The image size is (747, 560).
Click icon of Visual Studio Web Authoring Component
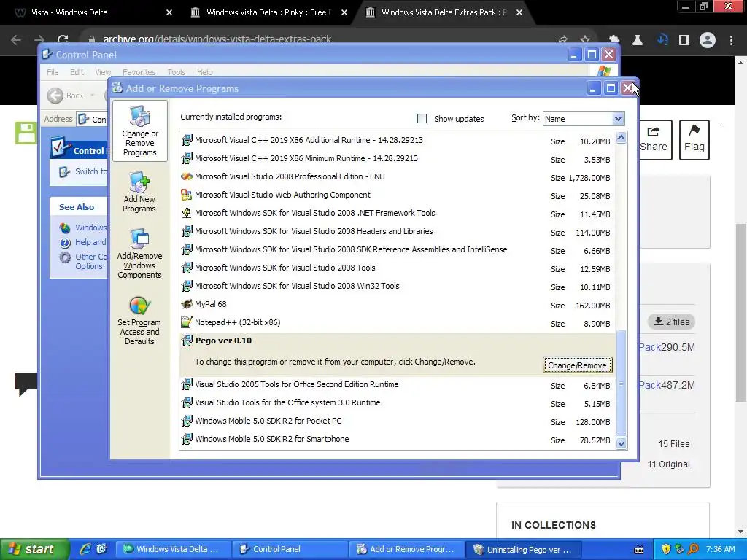coord(187,195)
